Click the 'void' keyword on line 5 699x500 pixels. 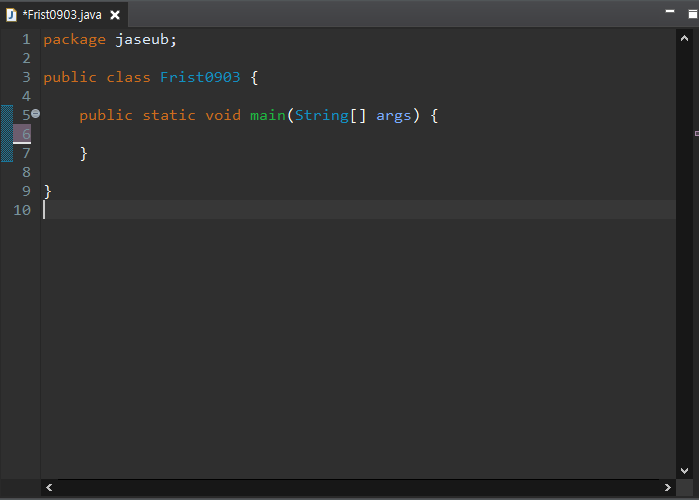point(223,115)
